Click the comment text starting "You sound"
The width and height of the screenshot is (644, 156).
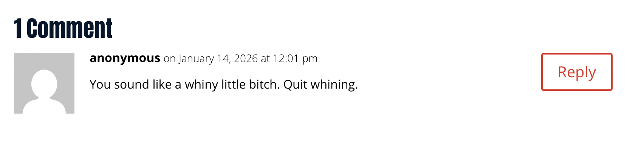click(223, 84)
